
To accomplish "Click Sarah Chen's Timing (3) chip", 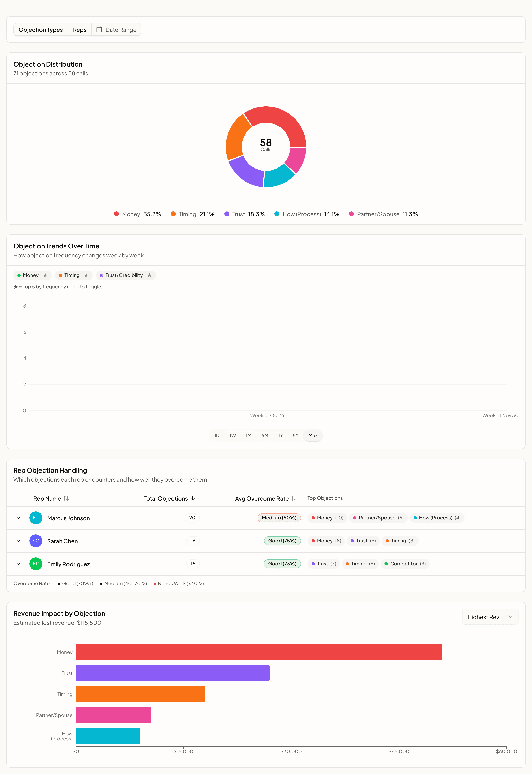I will pos(400,541).
